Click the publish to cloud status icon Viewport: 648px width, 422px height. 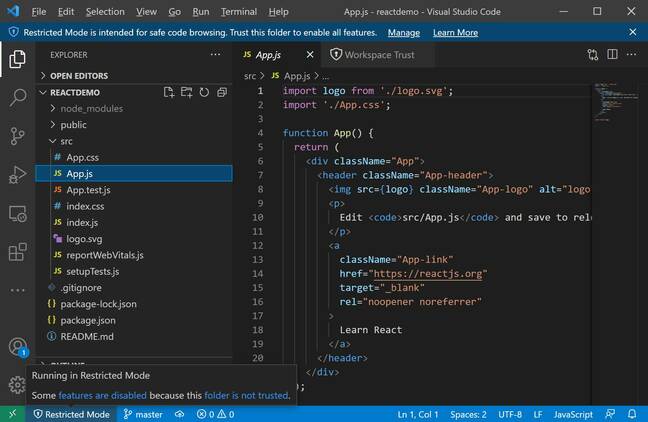(180, 414)
